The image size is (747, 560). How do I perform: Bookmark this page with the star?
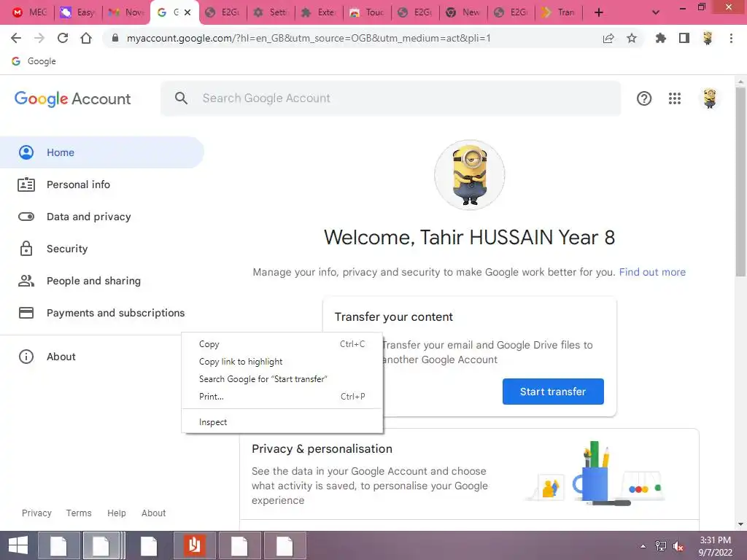[x=632, y=38]
